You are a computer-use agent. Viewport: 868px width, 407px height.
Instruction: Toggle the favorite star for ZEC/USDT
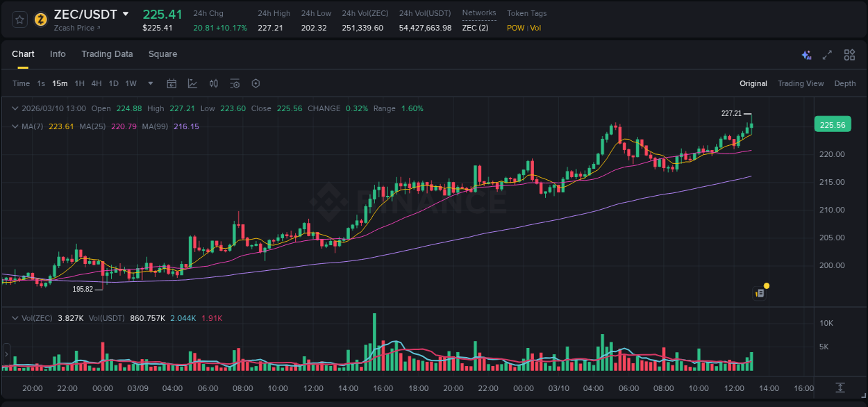click(19, 19)
